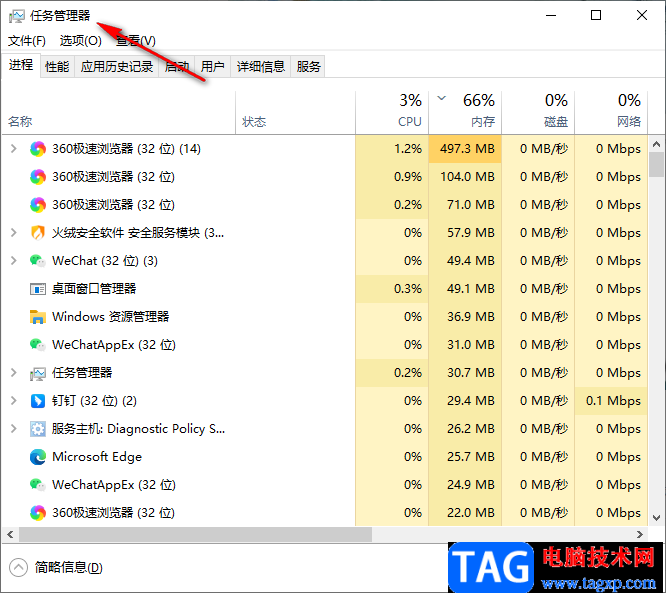Sort by the 网络 column header
Image resolution: width=666 pixels, height=593 pixels.
click(x=611, y=113)
